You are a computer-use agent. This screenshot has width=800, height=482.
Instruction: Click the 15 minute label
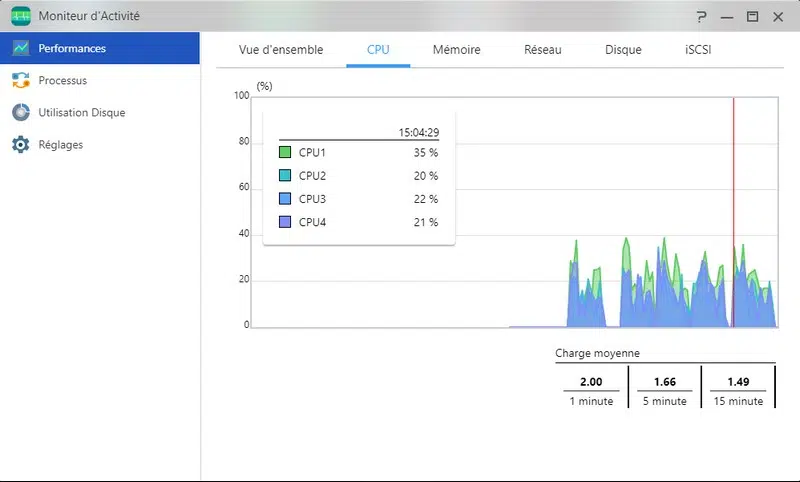(x=738, y=401)
